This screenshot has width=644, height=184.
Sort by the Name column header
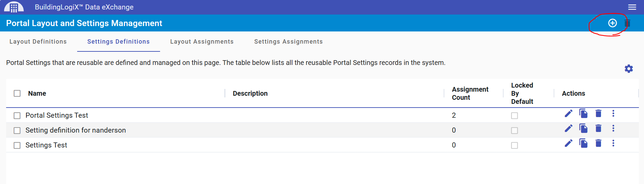pyautogui.click(x=37, y=93)
